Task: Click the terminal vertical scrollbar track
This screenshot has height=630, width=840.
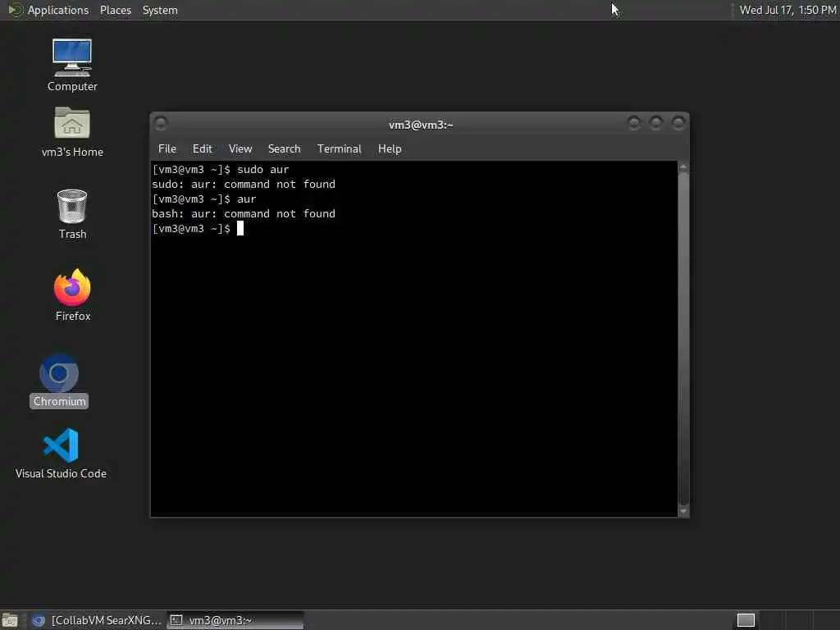Action: pyautogui.click(x=683, y=339)
